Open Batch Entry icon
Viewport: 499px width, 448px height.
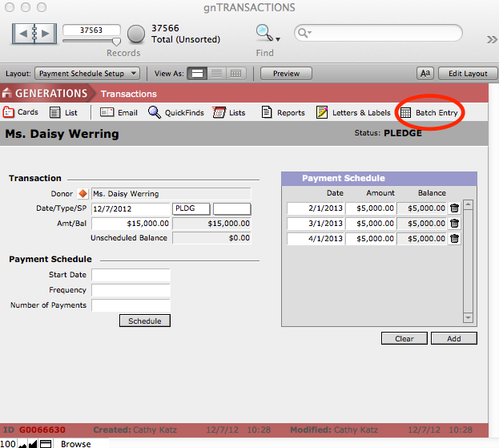pos(406,113)
